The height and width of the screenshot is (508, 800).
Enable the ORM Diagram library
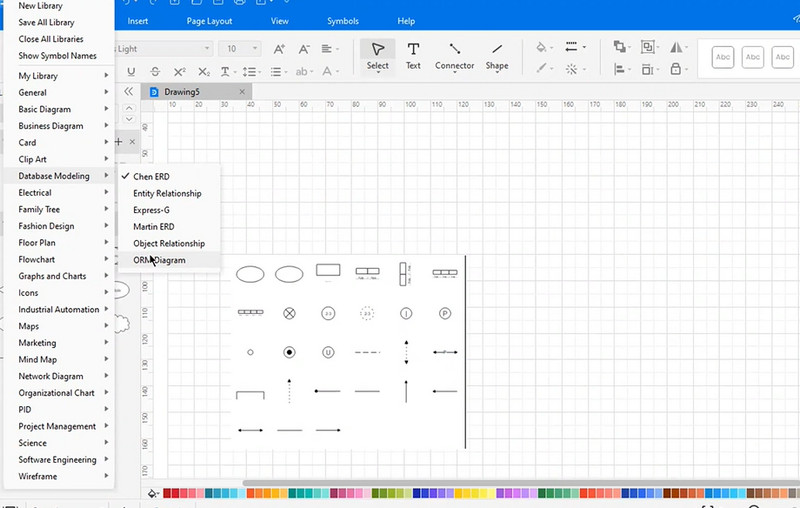[159, 260]
